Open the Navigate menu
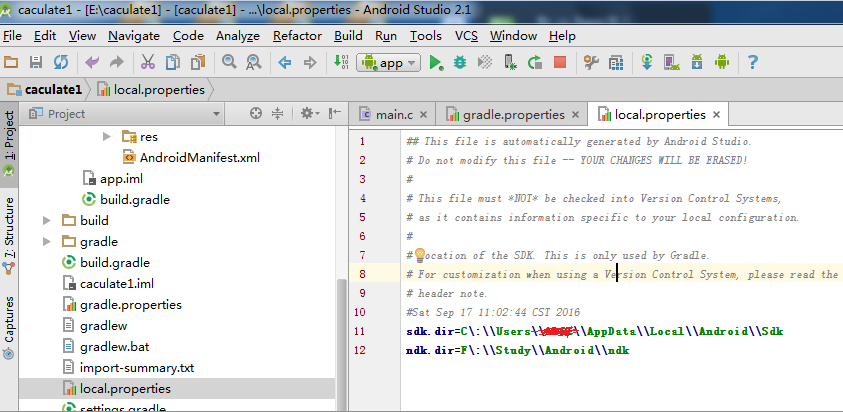 pyautogui.click(x=134, y=36)
